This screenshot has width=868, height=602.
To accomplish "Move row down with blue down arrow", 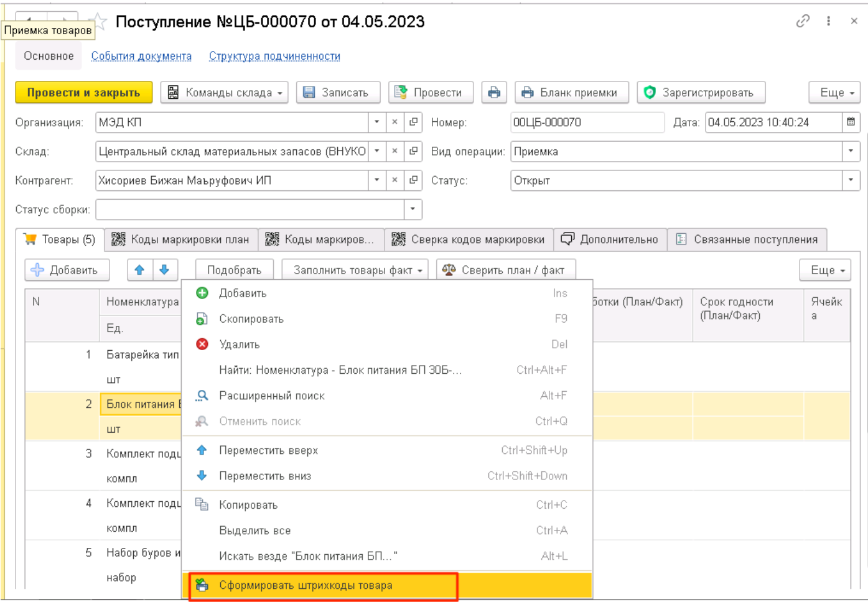I will point(164,270).
